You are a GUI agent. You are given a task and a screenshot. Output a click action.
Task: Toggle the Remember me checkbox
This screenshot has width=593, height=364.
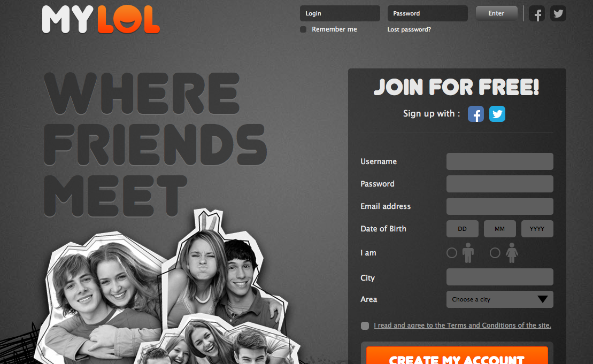coord(303,29)
